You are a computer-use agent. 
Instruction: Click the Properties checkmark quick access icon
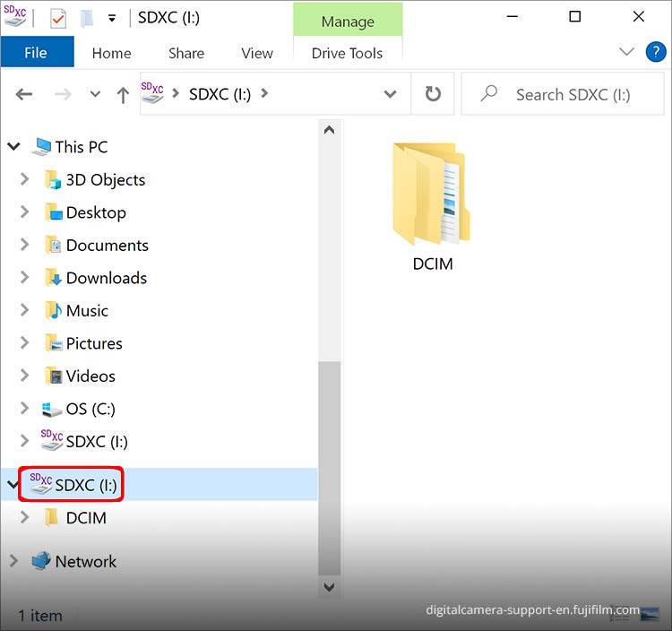(x=58, y=19)
